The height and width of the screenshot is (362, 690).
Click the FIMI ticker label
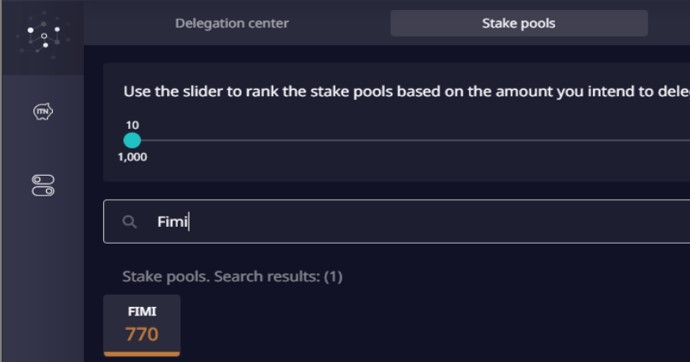(142, 311)
